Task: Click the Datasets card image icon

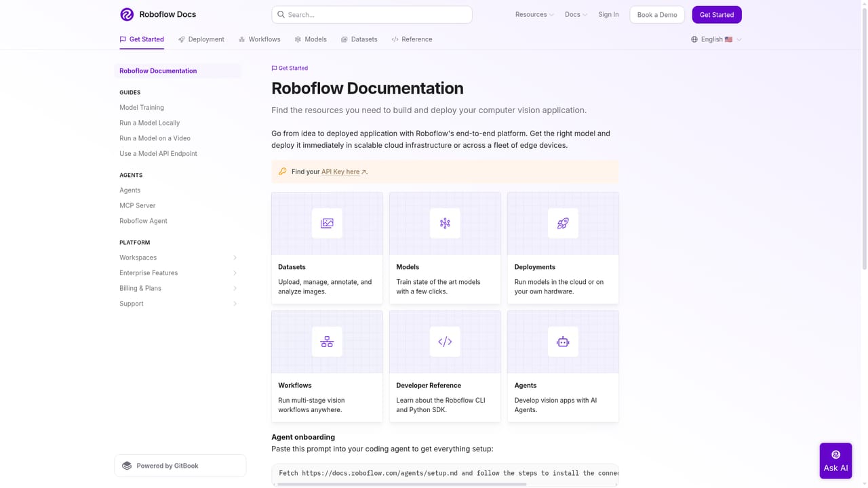Action: (x=327, y=223)
